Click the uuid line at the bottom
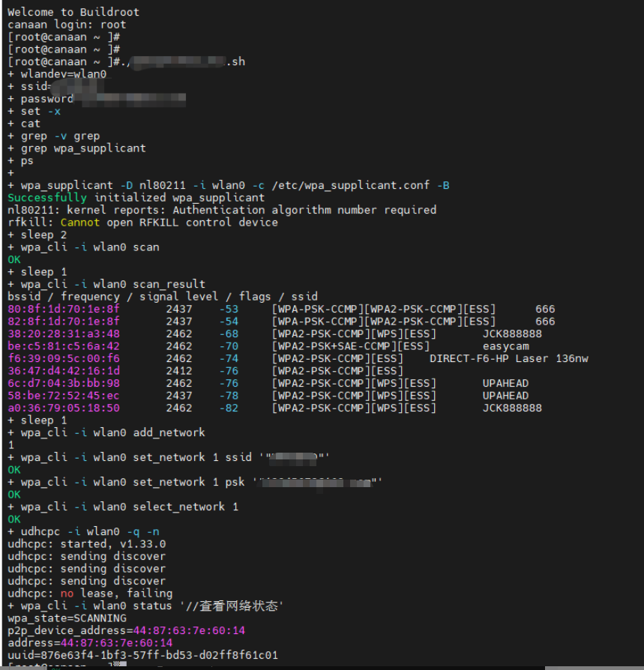The width and height of the screenshot is (644, 670). [x=142, y=655]
